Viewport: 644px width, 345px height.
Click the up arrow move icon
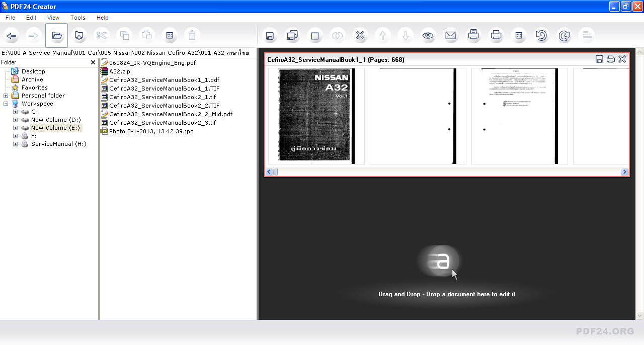(383, 36)
